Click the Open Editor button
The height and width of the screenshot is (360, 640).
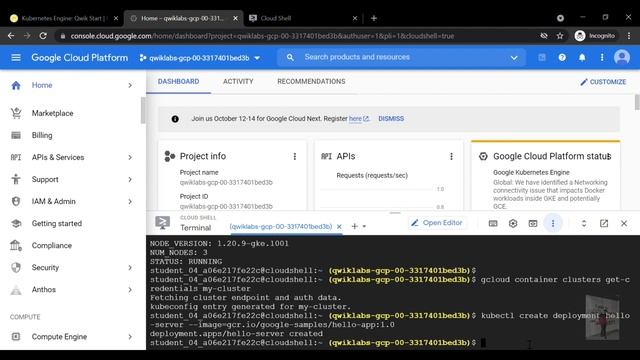tap(437, 223)
